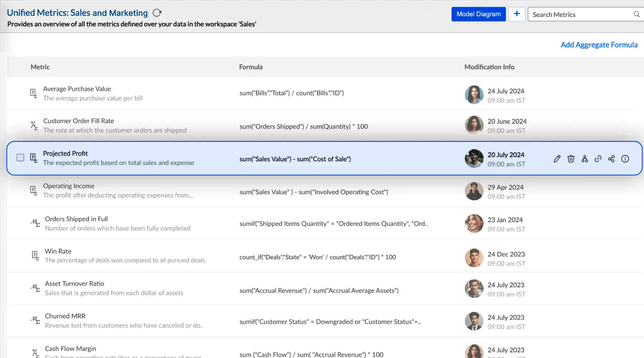Select the Cash Flow Margin metric name
Screen dimensions: 644x358
pos(70,349)
